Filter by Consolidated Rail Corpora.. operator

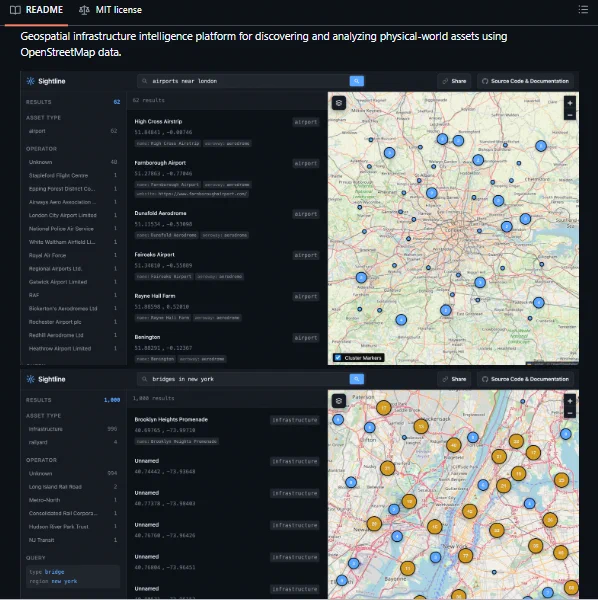pos(73,513)
